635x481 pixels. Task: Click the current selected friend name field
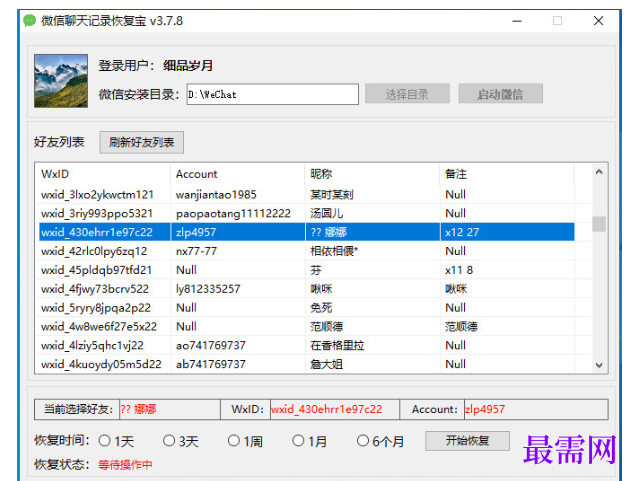(170, 409)
